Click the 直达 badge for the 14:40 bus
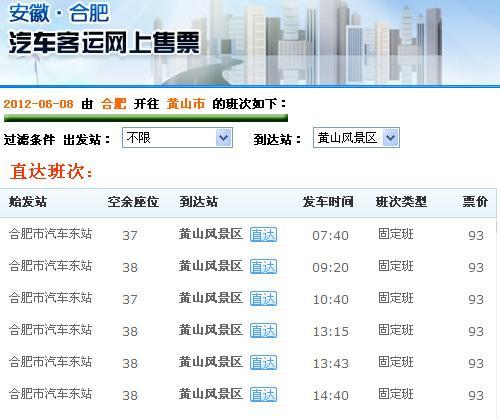Viewport: 500px width, 420px height. (x=263, y=395)
